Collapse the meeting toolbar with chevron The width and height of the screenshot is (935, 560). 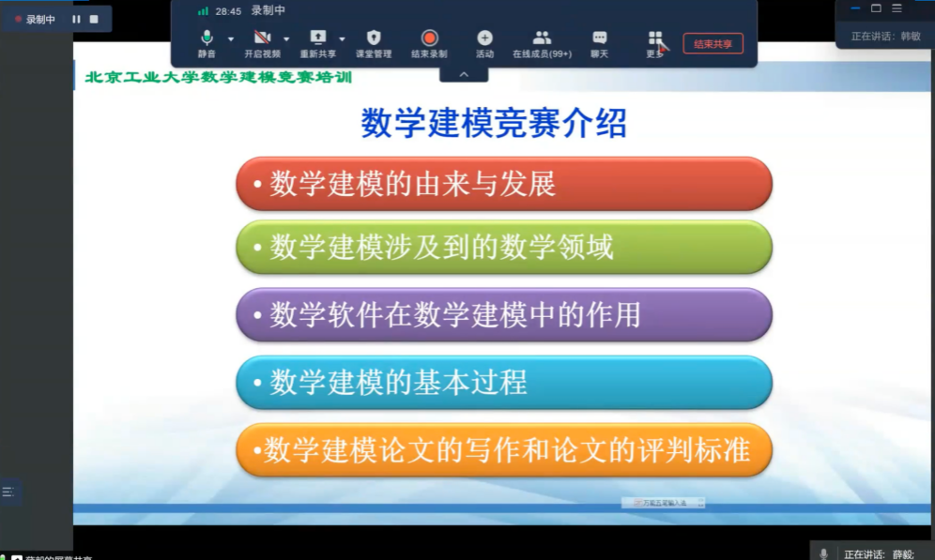pos(464,74)
